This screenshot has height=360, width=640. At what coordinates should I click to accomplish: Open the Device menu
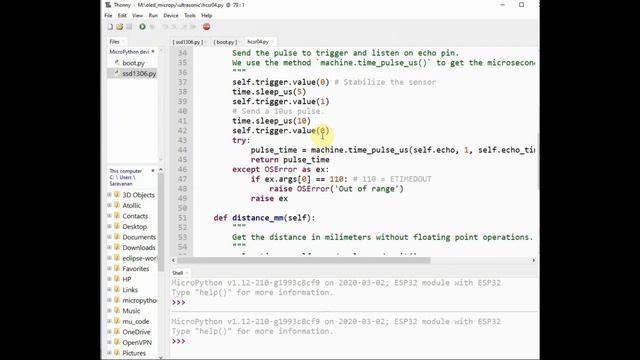coord(171,16)
